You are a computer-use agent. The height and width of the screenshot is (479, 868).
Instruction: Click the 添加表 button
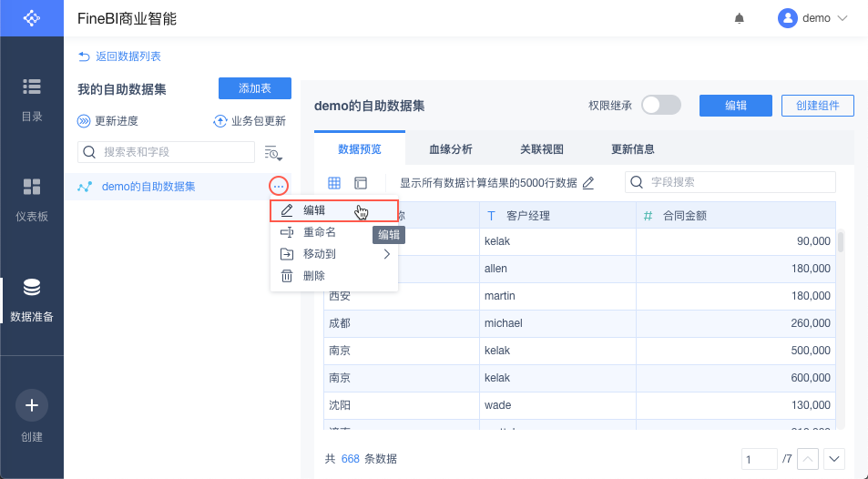[x=255, y=88]
